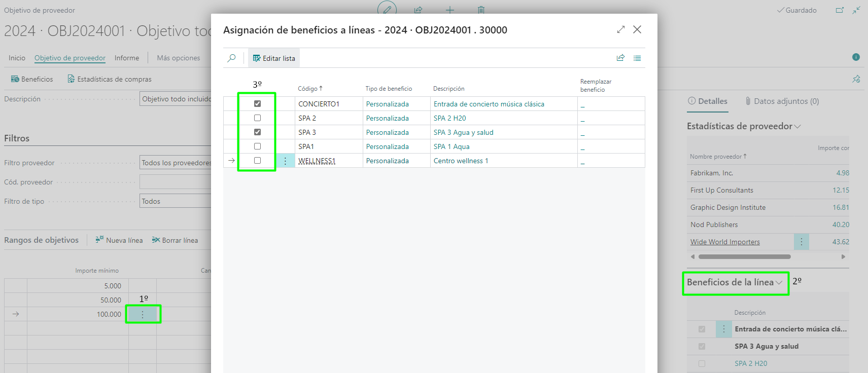The width and height of the screenshot is (868, 373).
Task: Open row menu for WELLNESS1 row
Action: (x=285, y=161)
